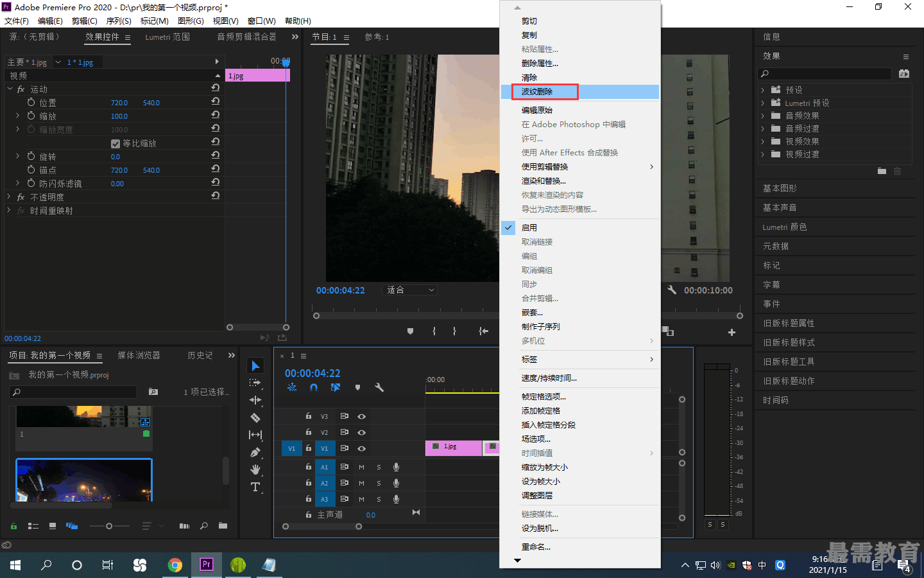
Task: Reset the 缩放 parameter
Action: click(216, 115)
